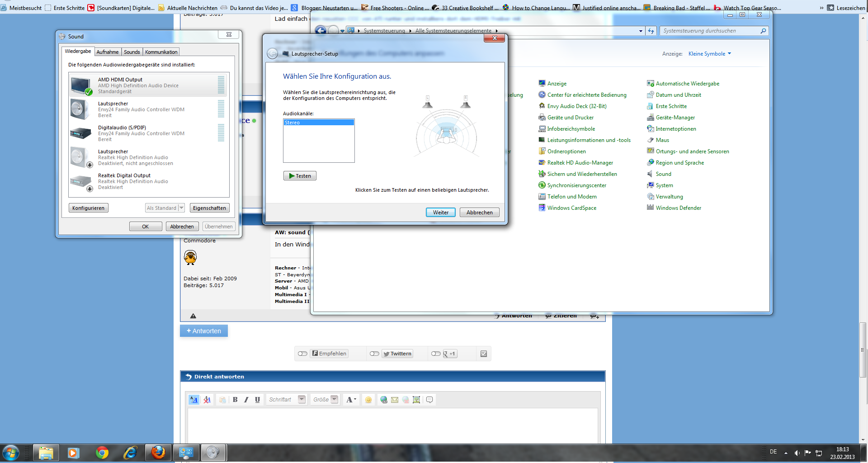This screenshot has width=868, height=463.
Task: Select Digitalaudio (S/PDIF) device icon
Action: pyautogui.click(x=81, y=133)
